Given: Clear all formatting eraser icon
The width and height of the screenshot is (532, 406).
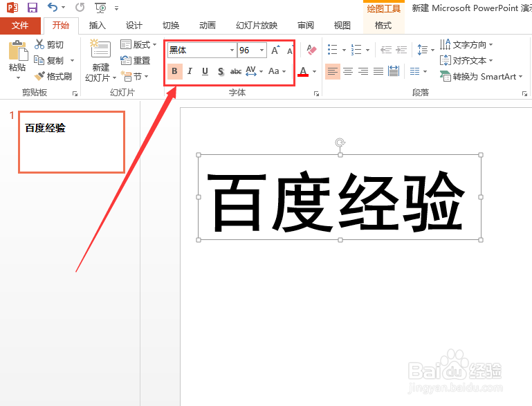Looking at the screenshot, I should point(311,50).
